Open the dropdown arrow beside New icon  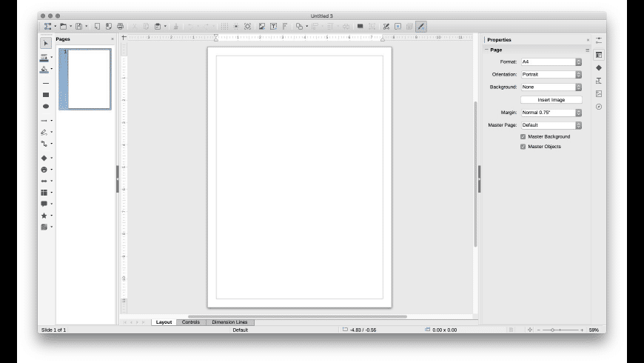56,27
